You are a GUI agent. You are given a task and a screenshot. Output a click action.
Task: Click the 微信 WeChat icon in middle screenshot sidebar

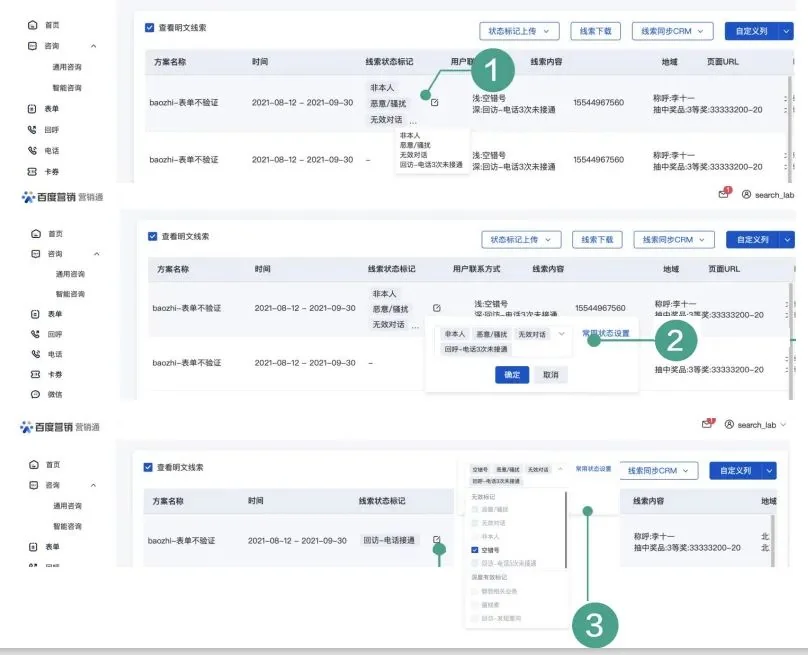[x=35, y=394]
